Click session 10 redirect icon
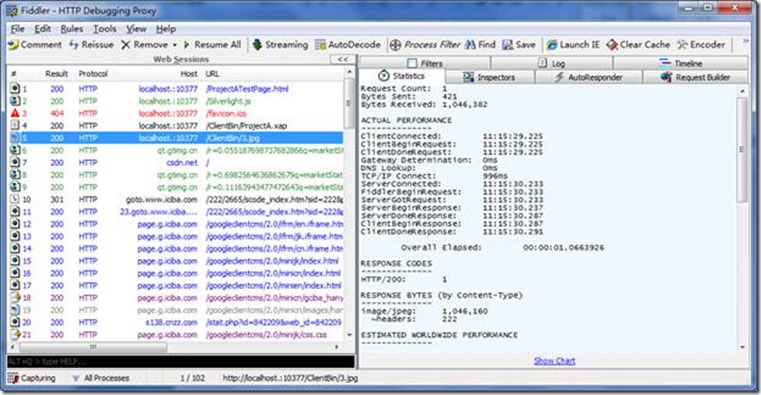This screenshot has width=761, height=395. point(15,199)
